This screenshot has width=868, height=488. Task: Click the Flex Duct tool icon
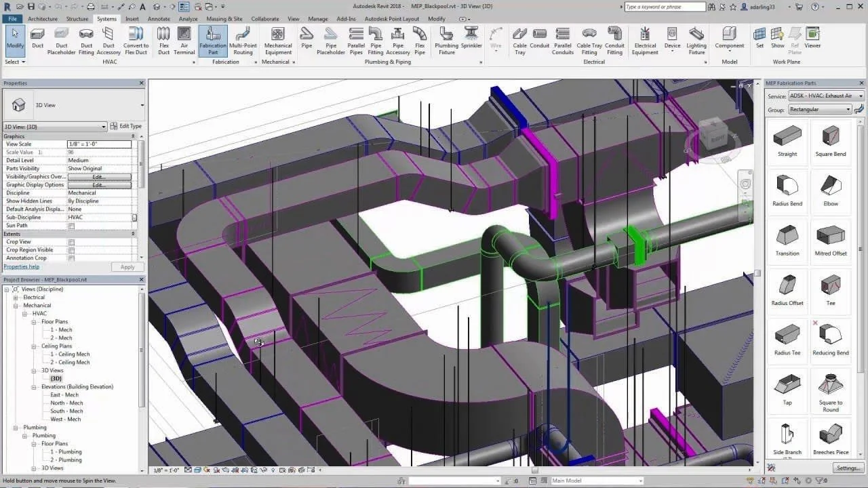coord(163,41)
